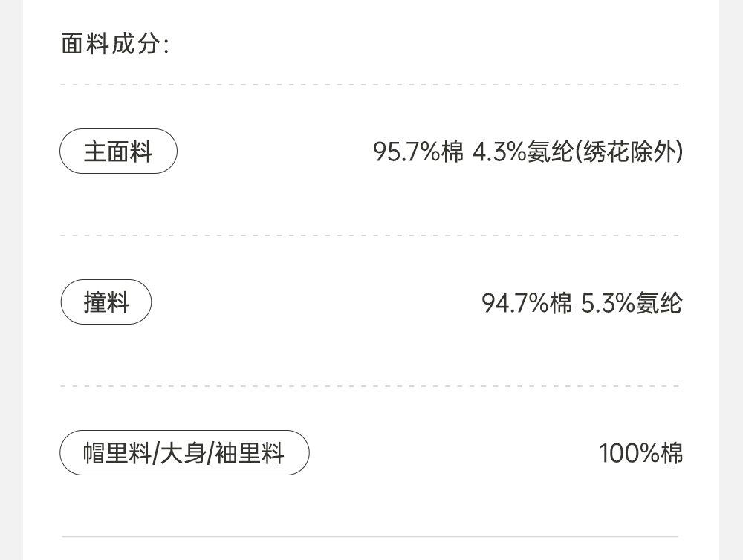
Task: Click the solid line below the 100%棉 row
Action: click(370, 536)
